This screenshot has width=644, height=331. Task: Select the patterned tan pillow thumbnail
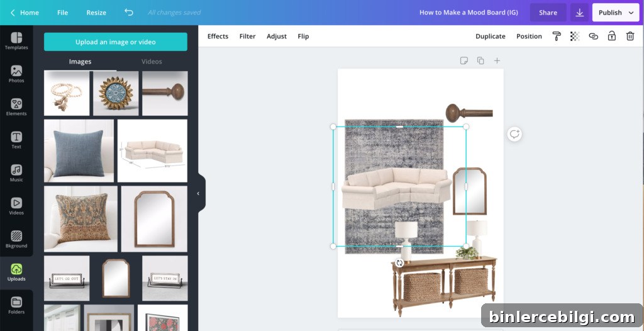pos(80,219)
